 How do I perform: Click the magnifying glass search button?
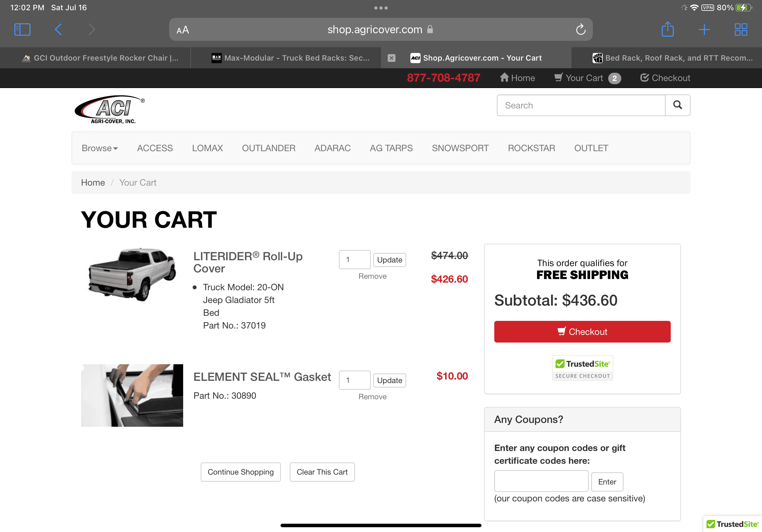[x=678, y=105]
